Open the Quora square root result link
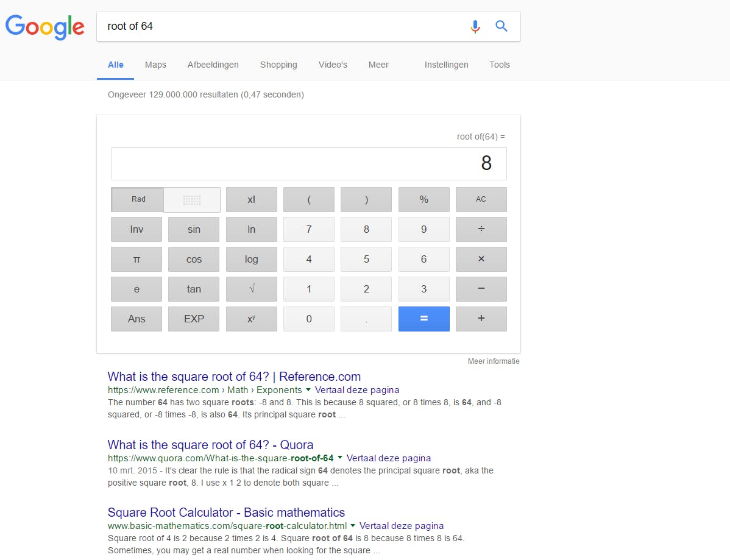Image resolution: width=730 pixels, height=560 pixels. point(210,445)
